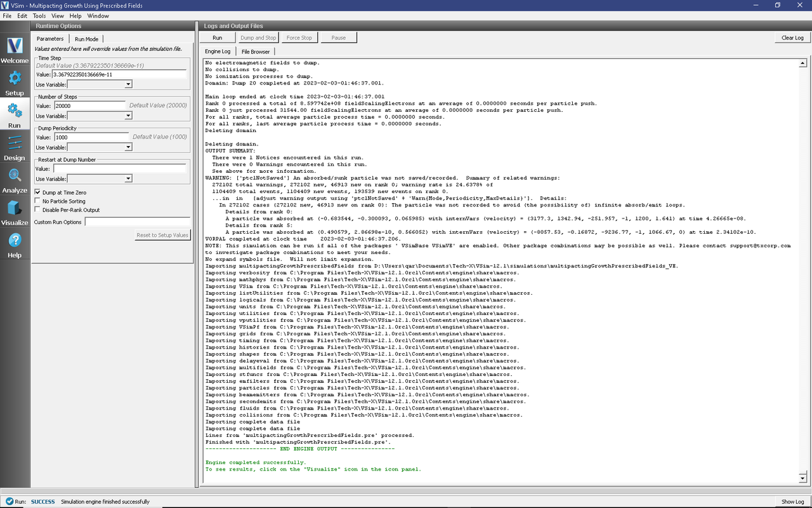Open the Help question mark icon
812x508 pixels.
(15, 244)
